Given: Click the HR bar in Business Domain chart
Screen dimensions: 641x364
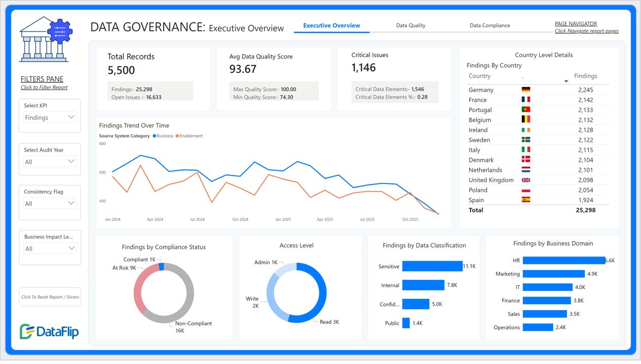Looking at the screenshot, I should click(x=563, y=260).
